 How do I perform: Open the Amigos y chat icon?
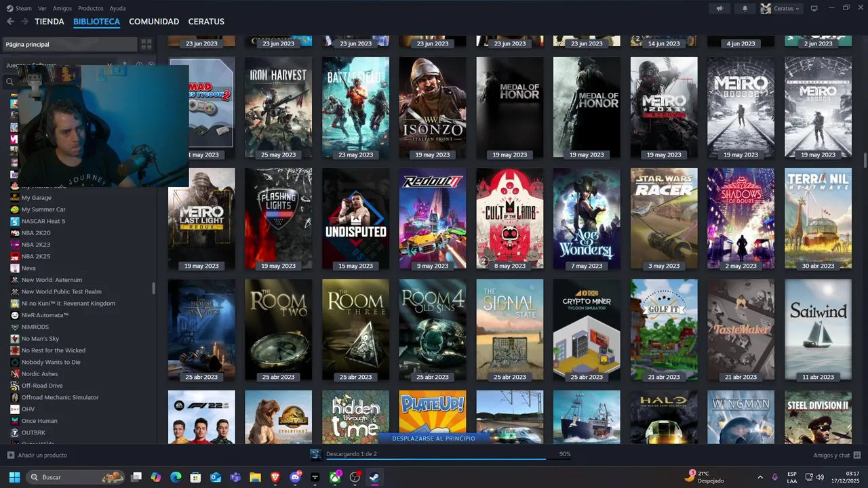pyautogui.click(x=857, y=455)
